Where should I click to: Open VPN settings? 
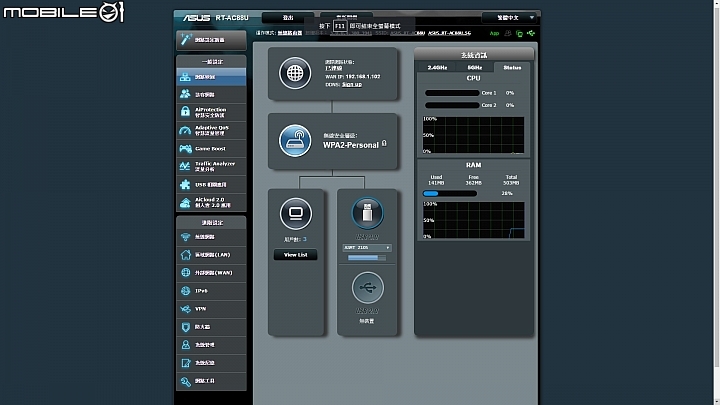[211, 309]
